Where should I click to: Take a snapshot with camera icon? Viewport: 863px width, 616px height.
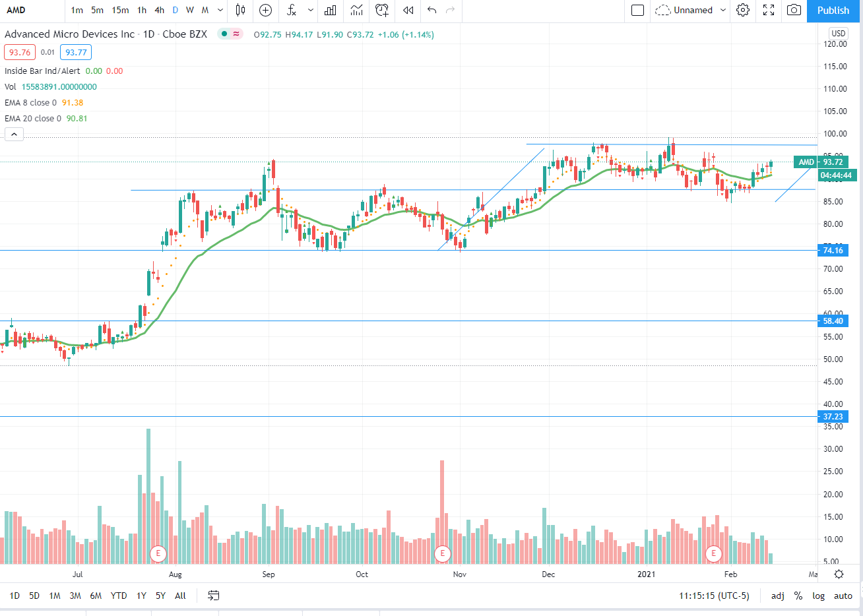pyautogui.click(x=794, y=10)
